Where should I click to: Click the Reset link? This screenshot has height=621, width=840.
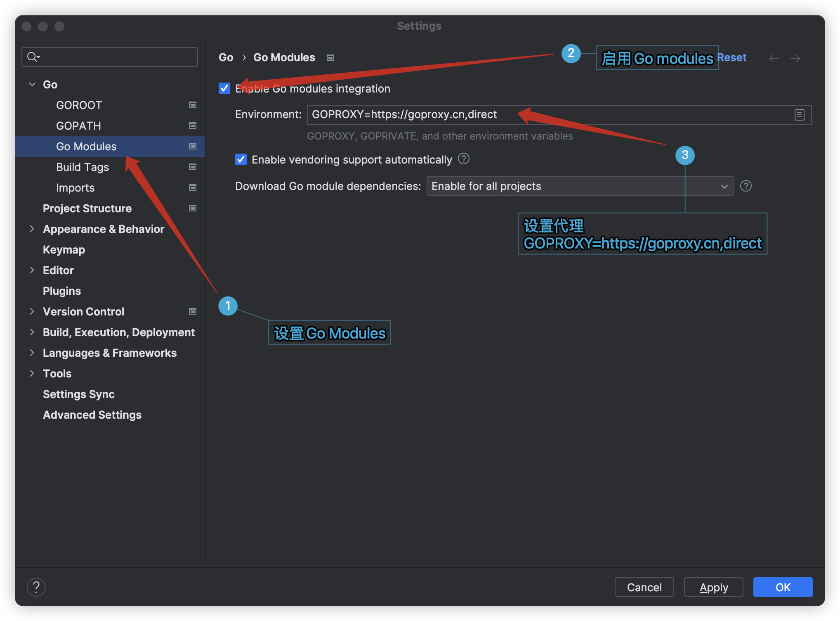(x=732, y=57)
